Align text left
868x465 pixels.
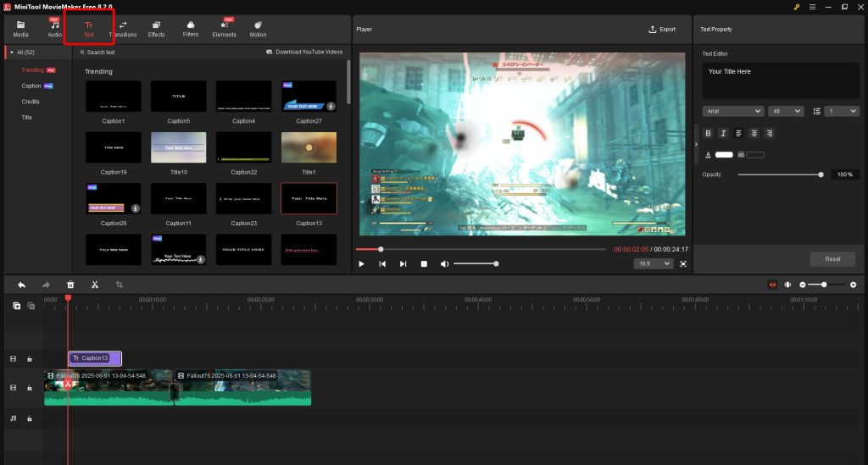click(738, 133)
